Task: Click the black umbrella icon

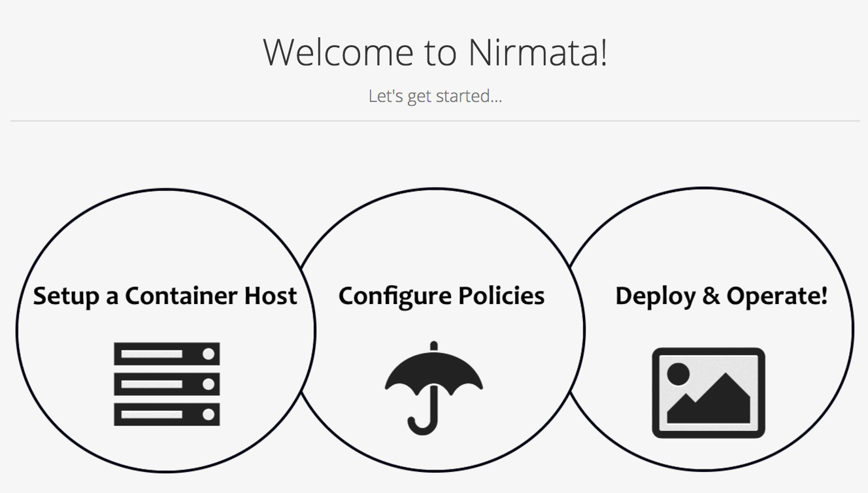Action: pyautogui.click(x=434, y=387)
